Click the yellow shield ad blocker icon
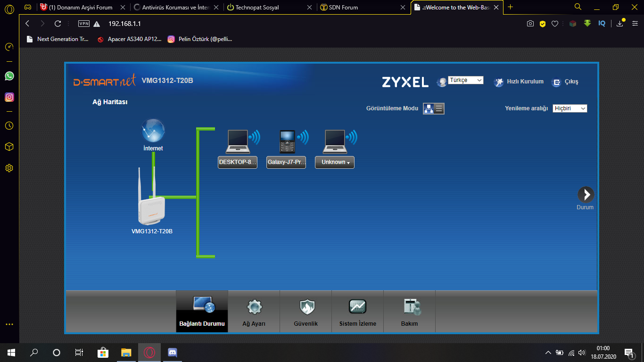This screenshot has height=362, width=644. [543, 24]
